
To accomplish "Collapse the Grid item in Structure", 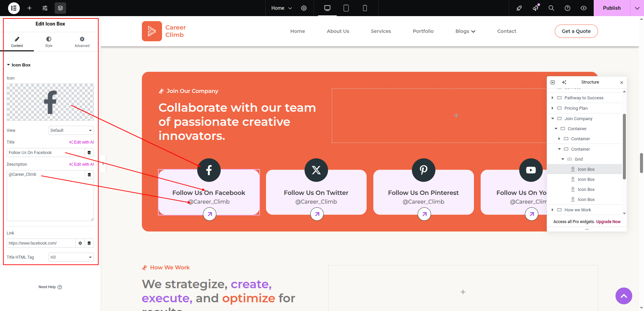I will coord(562,159).
